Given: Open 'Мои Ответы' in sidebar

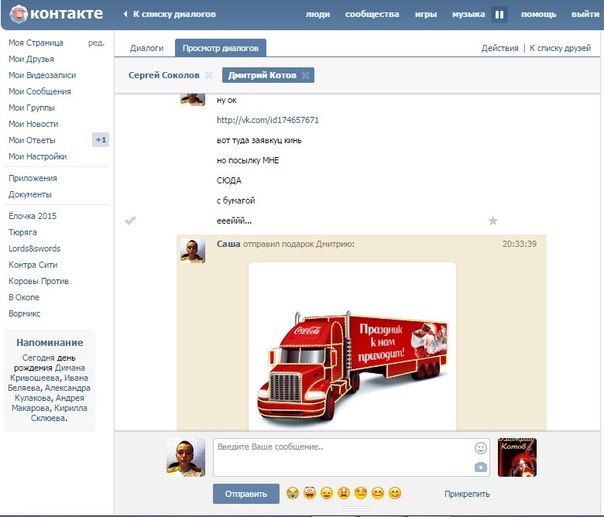Looking at the screenshot, I should pyautogui.click(x=32, y=140).
